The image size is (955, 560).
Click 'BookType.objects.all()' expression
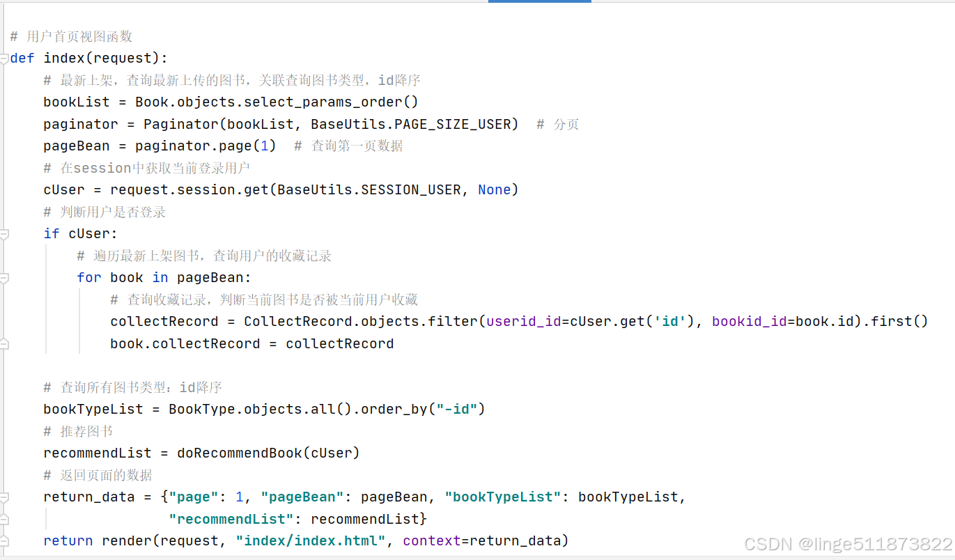(x=260, y=409)
